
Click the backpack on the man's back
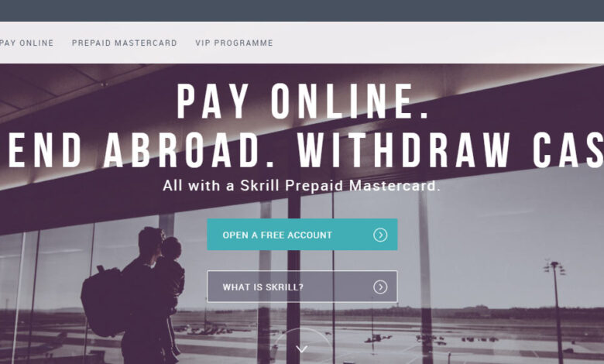(103, 302)
